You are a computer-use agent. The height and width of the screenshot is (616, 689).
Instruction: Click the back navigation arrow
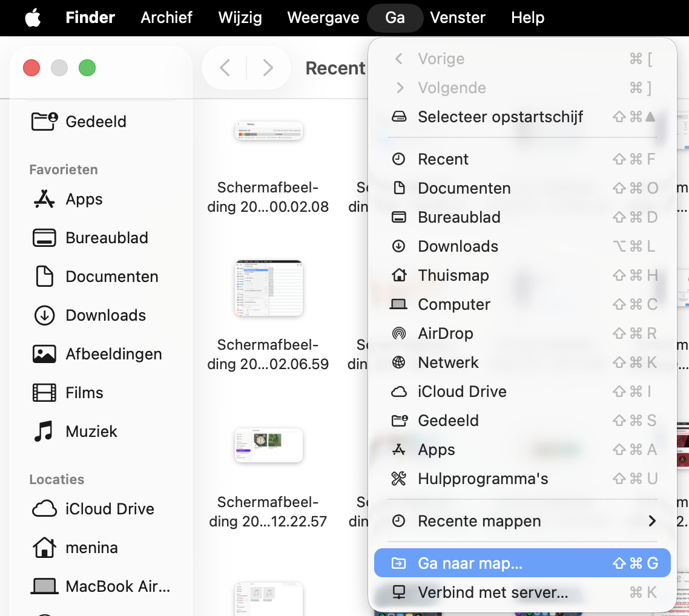click(225, 68)
